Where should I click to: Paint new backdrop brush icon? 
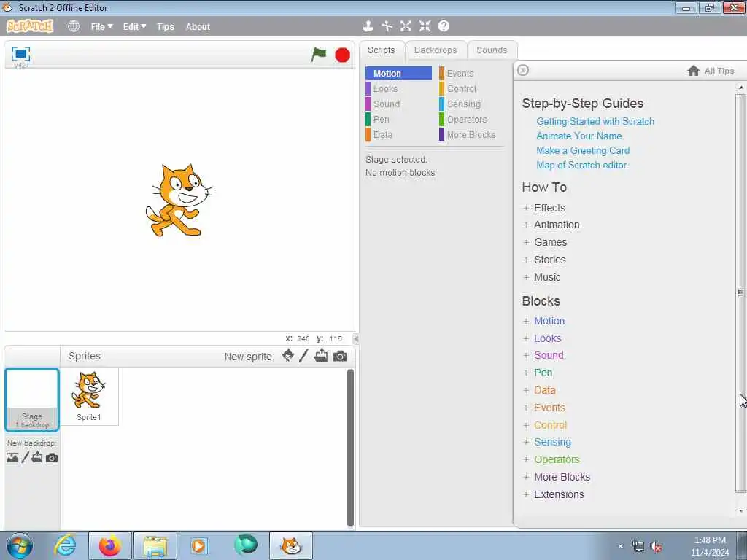point(26,458)
